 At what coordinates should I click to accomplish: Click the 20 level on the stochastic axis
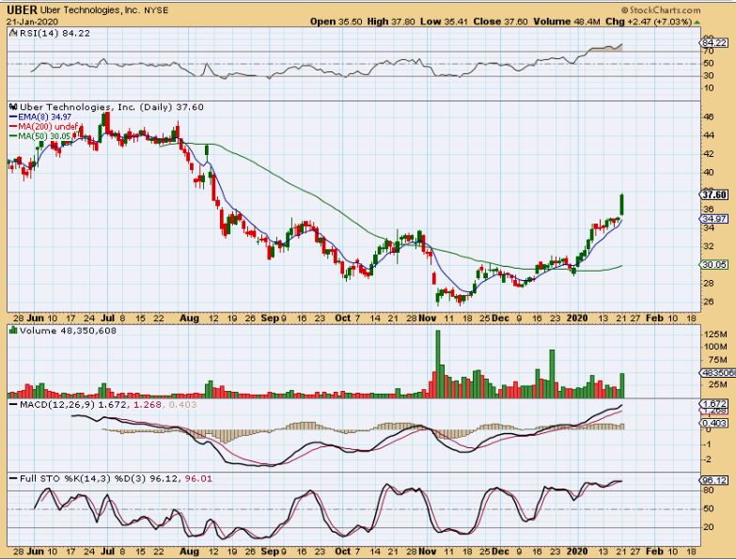click(x=709, y=527)
